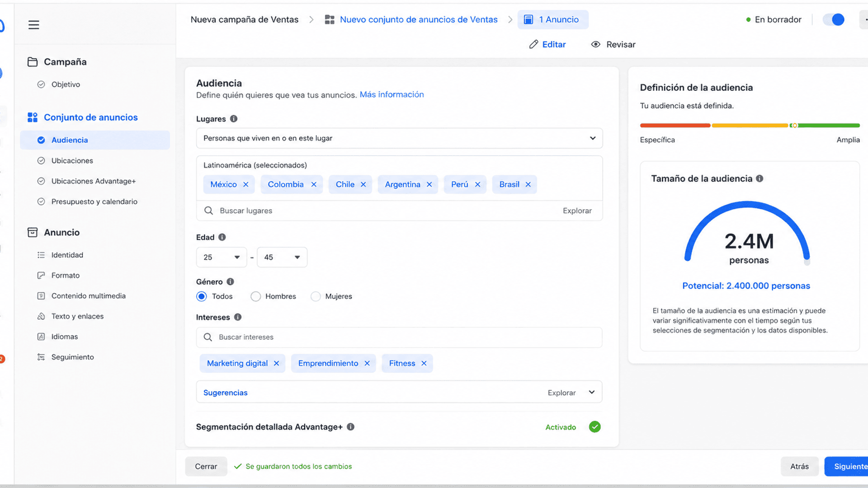The height and width of the screenshot is (488, 868).
Task: Switch to the 1 Anuncio breadcrumb tab
Action: [553, 19]
